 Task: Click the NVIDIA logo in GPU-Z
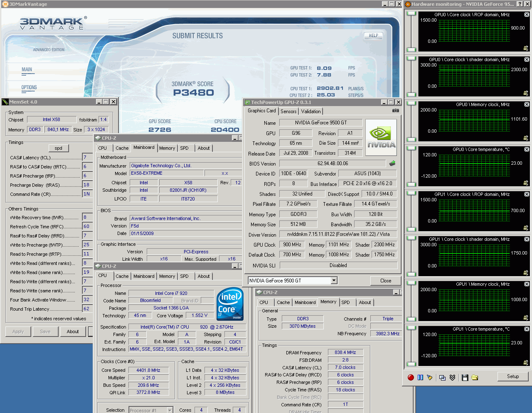(x=381, y=138)
